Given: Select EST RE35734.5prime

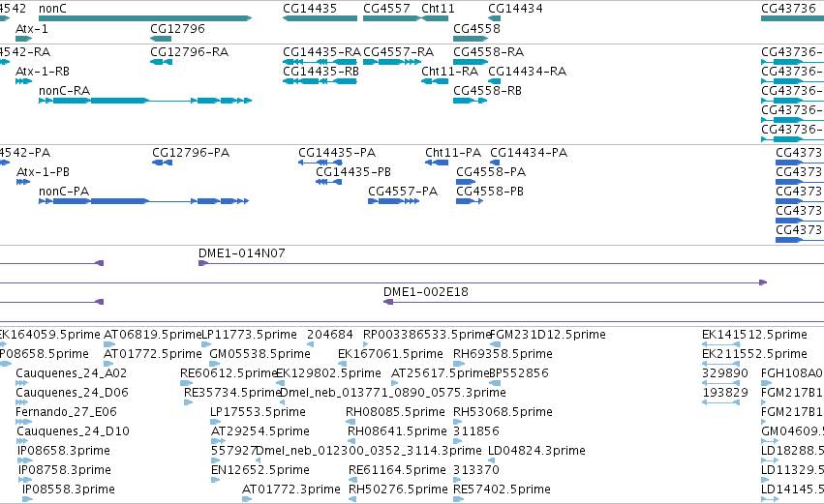Looking at the screenshot, I should coord(232,393).
